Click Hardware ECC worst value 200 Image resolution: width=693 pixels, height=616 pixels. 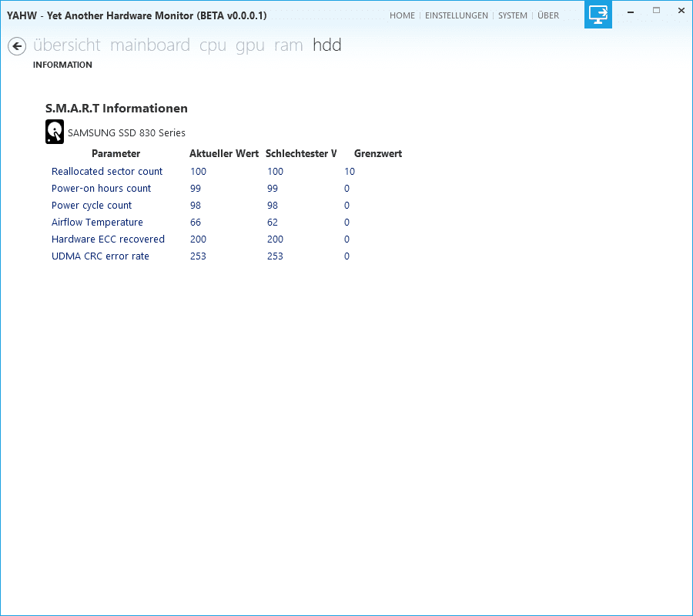pos(275,239)
